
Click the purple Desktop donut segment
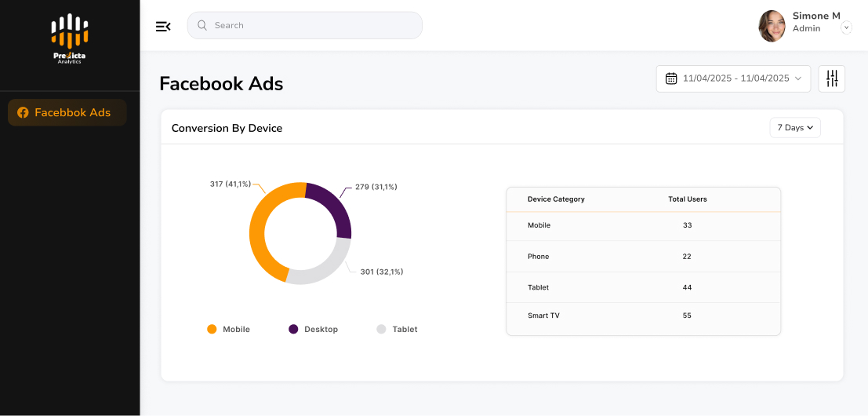[336, 206]
